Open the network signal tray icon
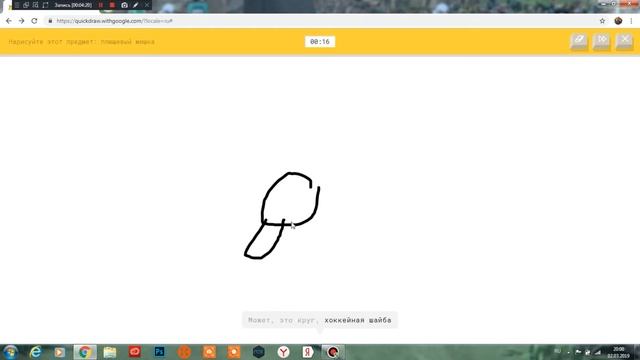 (x=598, y=352)
